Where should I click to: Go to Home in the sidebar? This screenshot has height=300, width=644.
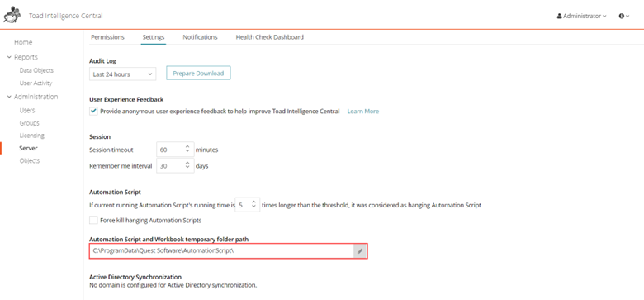23,42
